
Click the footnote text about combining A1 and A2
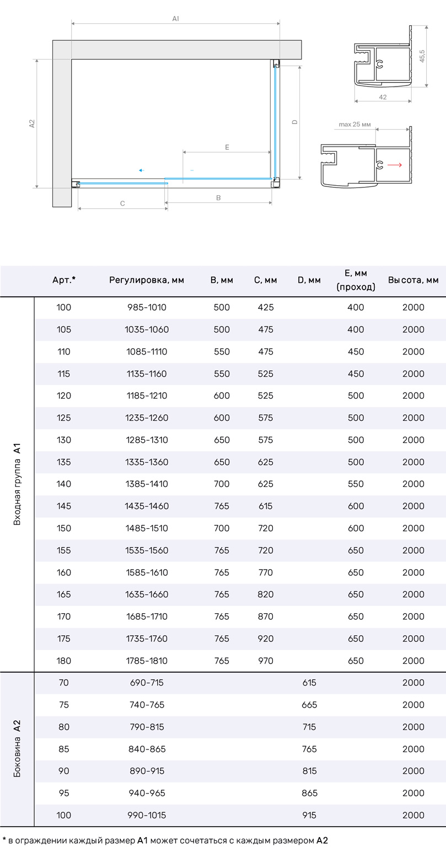[x=165, y=840]
